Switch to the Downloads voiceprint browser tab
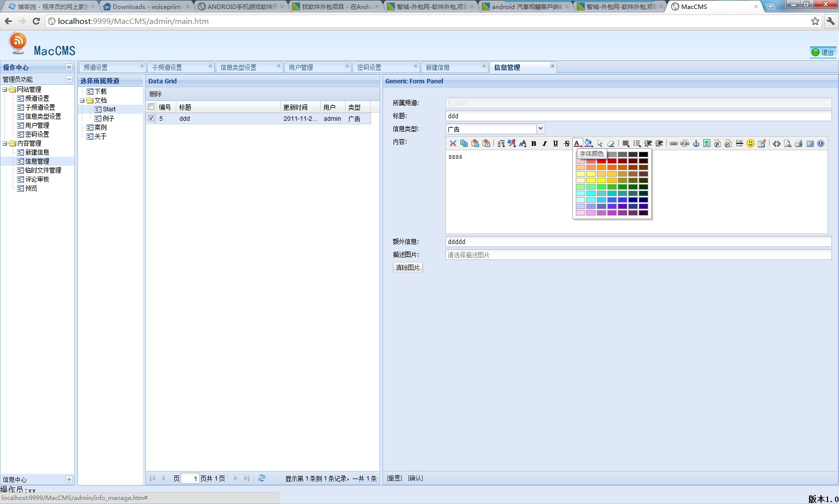Screen dimensions: 839x504 146,6
